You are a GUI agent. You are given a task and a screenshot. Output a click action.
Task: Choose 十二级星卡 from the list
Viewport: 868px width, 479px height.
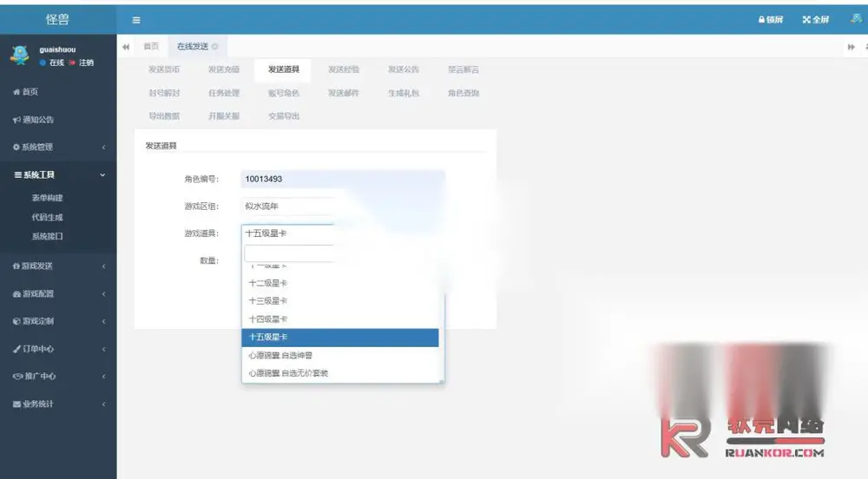point(340,283)
